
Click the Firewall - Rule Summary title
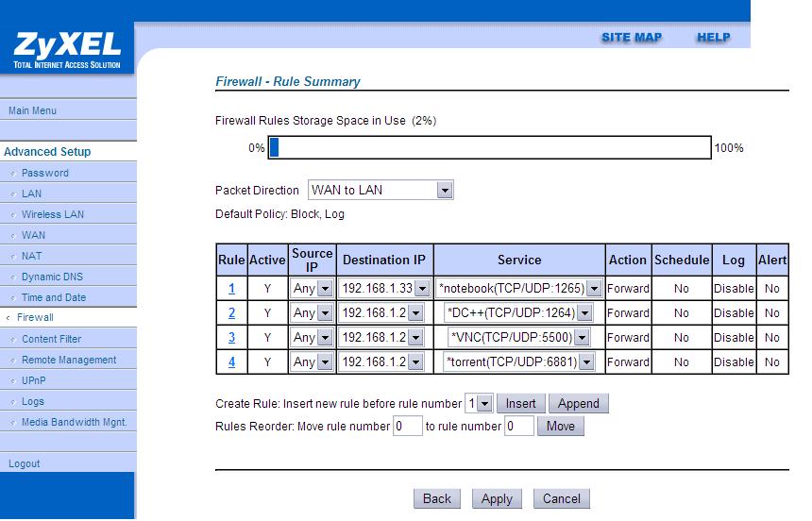click(x=287, y=82)
